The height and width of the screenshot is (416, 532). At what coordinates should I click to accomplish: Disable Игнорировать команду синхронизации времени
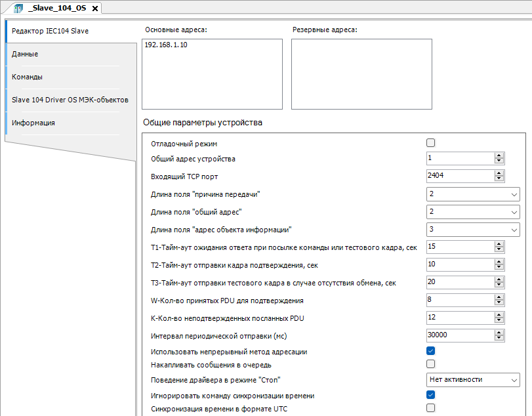pyautogui.click(x=431, y=395)
